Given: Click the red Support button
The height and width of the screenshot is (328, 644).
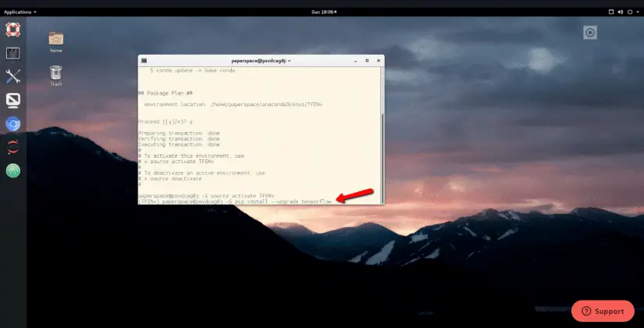Looking at the screenshot, I should [x=603, y=311].
